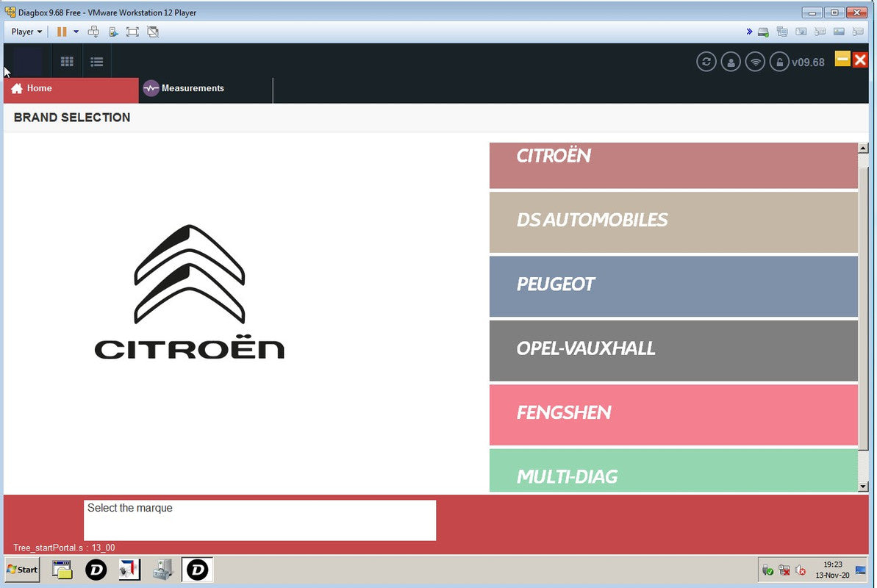
Task: Click the brand list scroll down arrow
Action: click(863, 487)
